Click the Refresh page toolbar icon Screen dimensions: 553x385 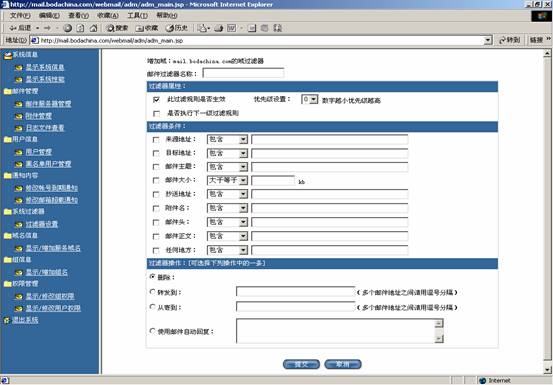pyautogui.click(x=80, y=28)
